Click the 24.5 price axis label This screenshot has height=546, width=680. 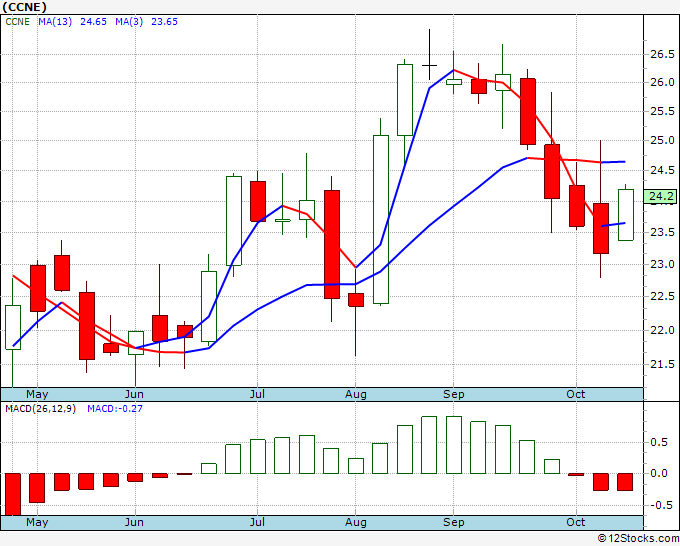(662, 170)
